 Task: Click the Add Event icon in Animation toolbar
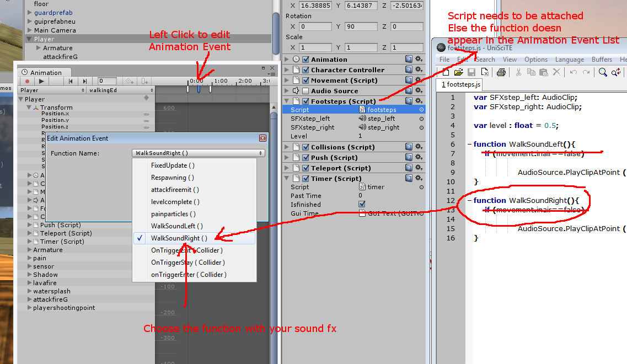click(144, 81)
